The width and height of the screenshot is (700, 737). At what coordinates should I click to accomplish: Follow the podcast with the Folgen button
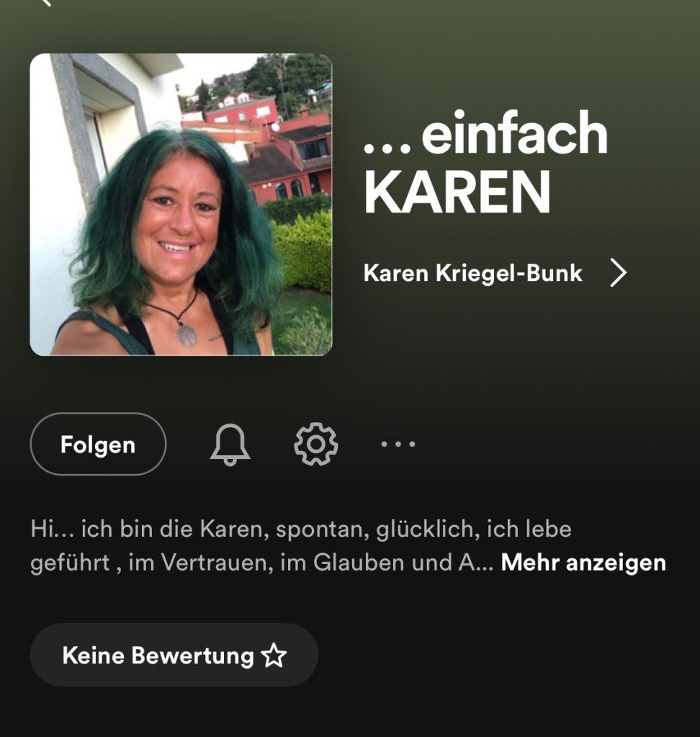point(98,445)
